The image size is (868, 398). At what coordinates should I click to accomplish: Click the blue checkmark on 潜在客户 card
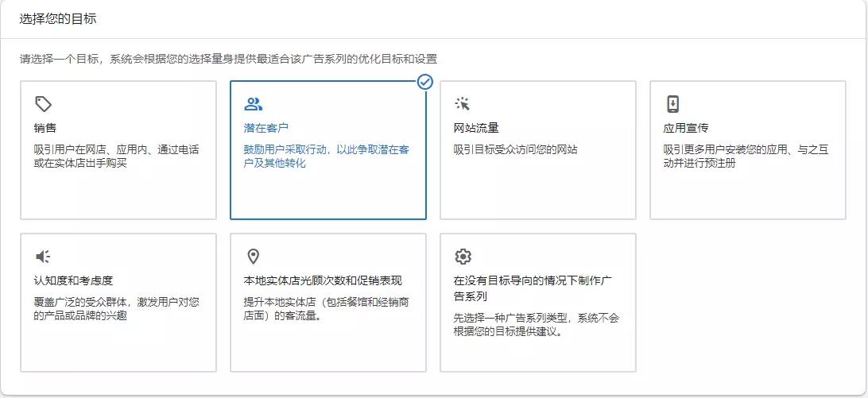pyautogui.click(x=425, y=82)
